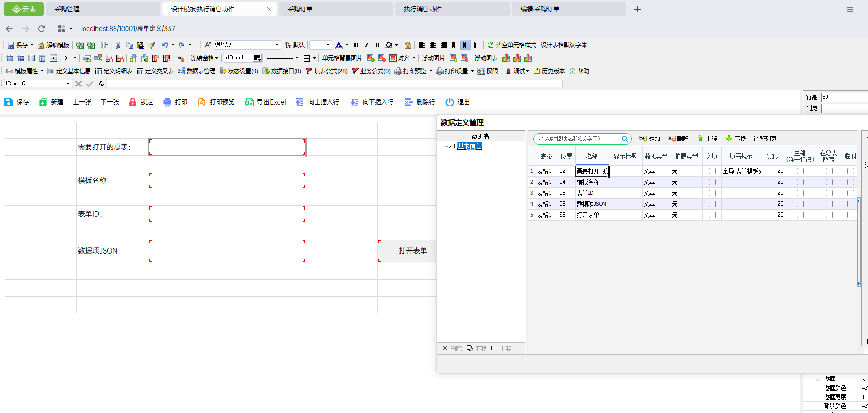Check primary key box for 模板名称 row
This screenshot has width=868, height=413.
800,182
